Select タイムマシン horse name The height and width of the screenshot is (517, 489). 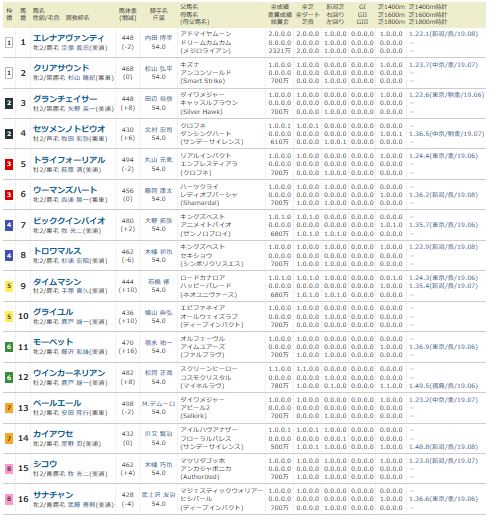(x=57, y=282)
